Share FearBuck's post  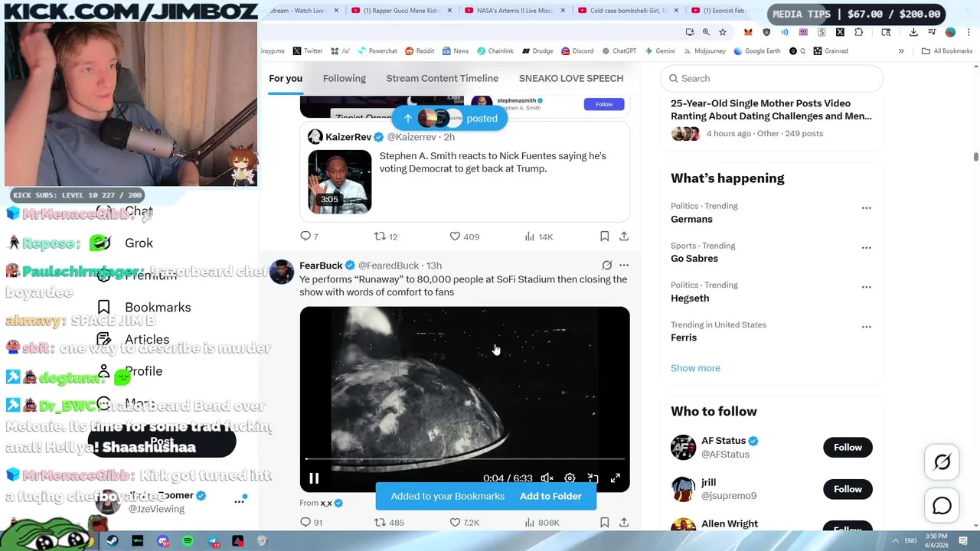[x=624, y=522]
